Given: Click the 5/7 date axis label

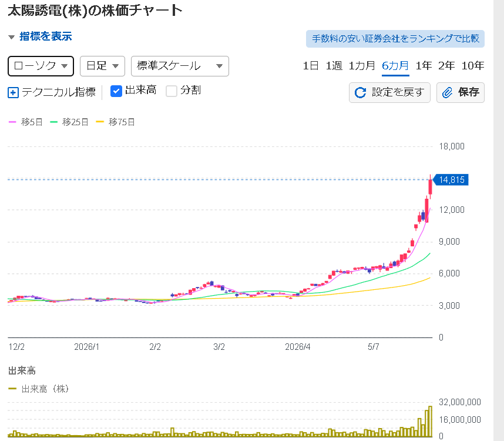Looking at the screenshot, I should [373, 347].
